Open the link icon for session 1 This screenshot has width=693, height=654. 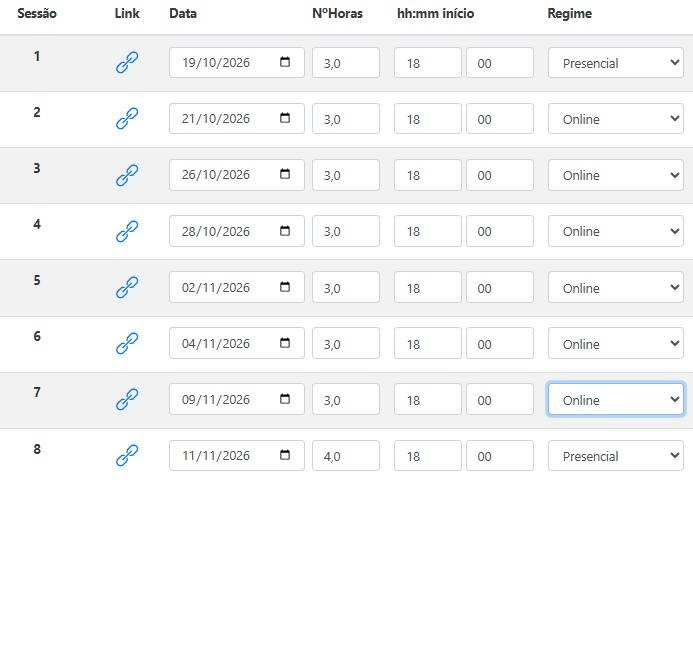127,62
